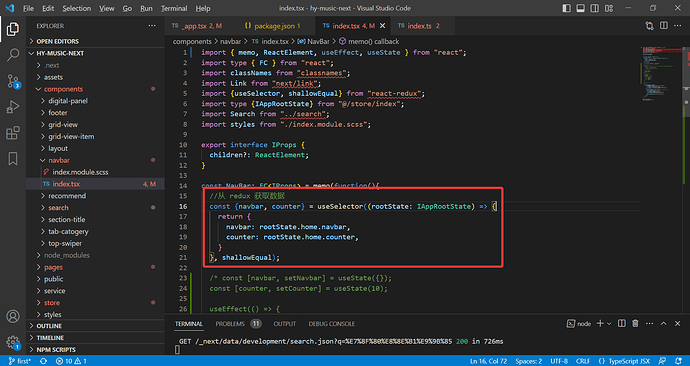Open the Selection menu
Viewport: 690px width, 366px height.
(x=76, y=8)
